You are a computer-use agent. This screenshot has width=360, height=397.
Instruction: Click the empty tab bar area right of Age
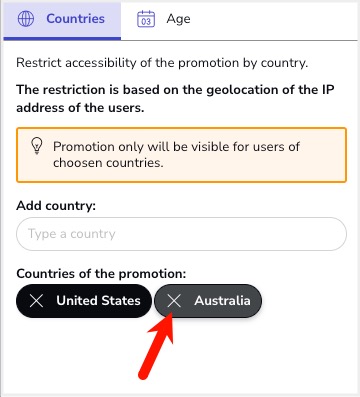[x=277, y=20]
